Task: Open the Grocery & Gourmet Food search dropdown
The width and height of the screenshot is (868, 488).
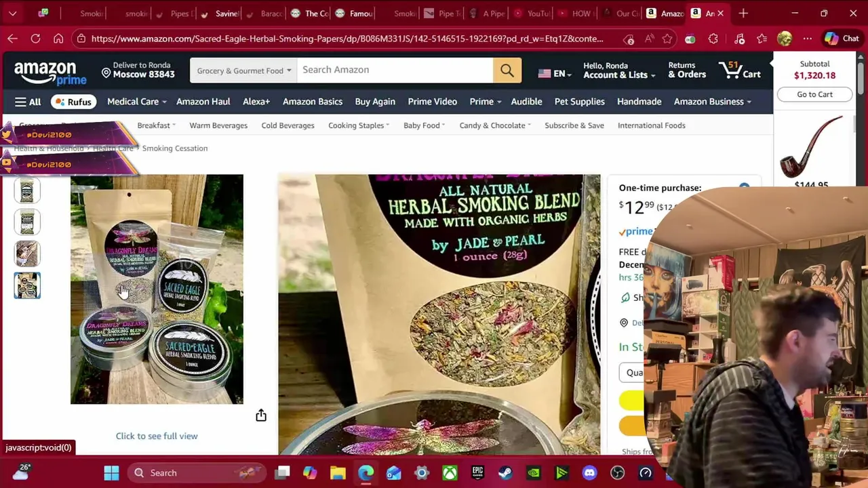Action: tap(243, 70)
